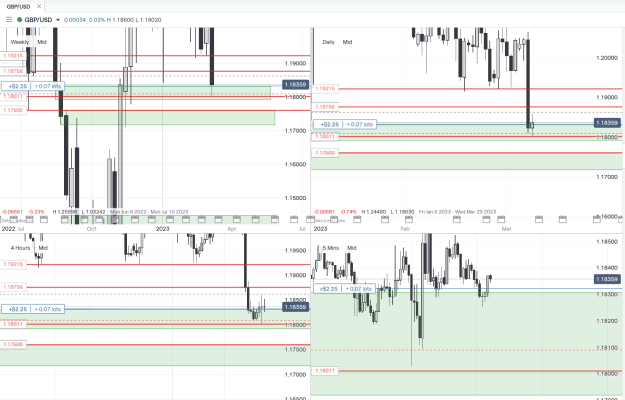Change the Mid price type on Weekly chart

coord(42,42)
